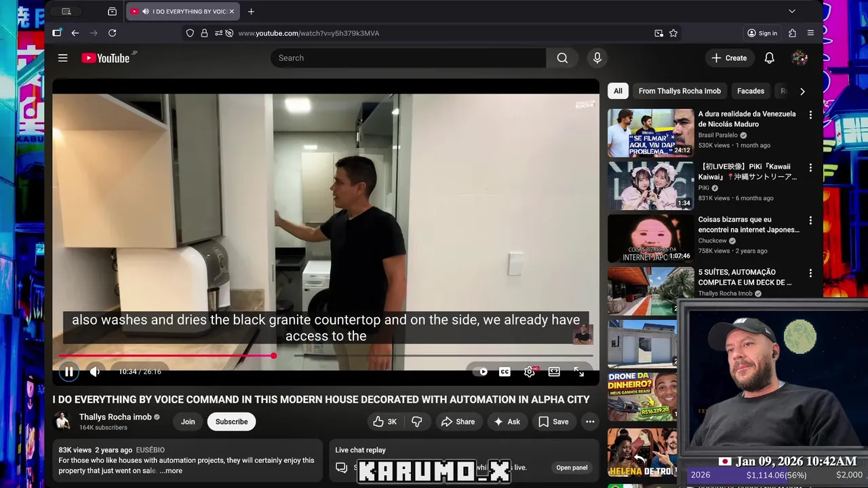
Task: Open the Create menu
Action: [729, 58]
